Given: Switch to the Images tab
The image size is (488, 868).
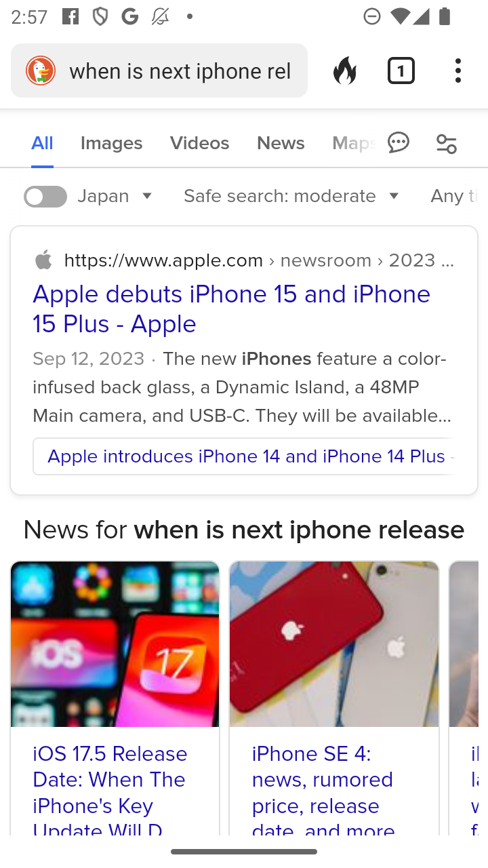Looking at the screenshot, I should point(111,143).
